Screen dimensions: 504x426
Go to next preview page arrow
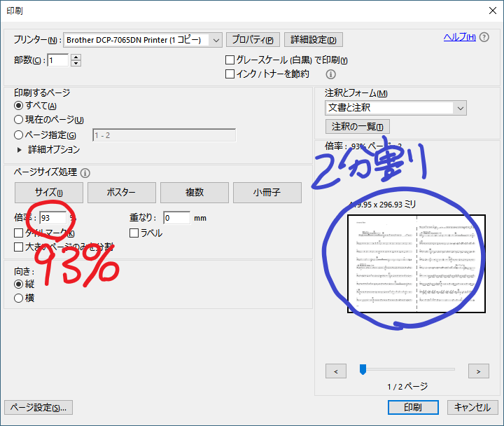[479, 371]
